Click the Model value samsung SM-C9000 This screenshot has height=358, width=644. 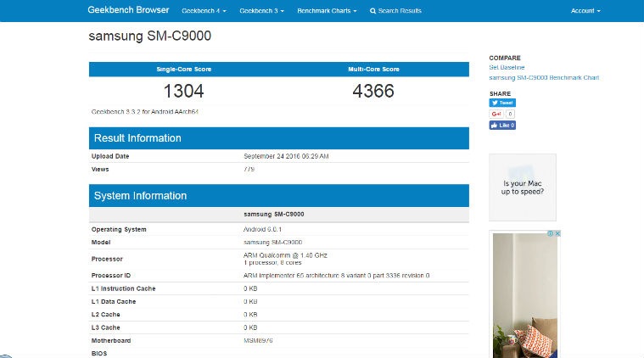(x=272, y=243)
